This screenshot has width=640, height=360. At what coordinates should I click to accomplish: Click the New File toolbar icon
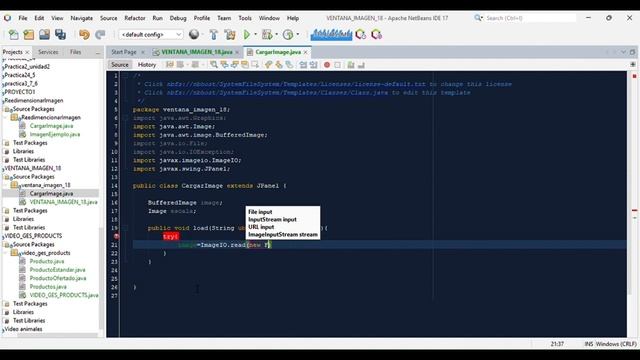(13, 35)
